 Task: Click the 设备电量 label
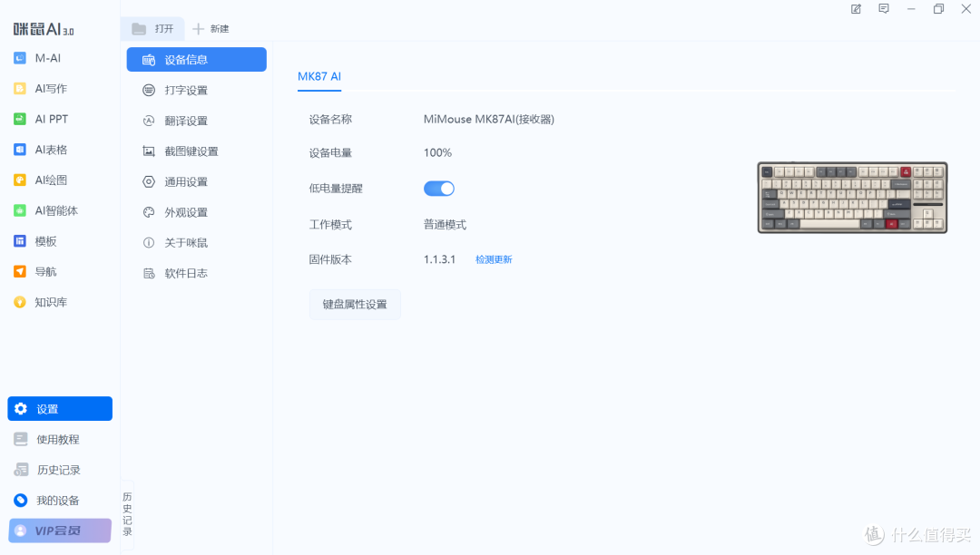pyautogui.click(x=330, y=153)
